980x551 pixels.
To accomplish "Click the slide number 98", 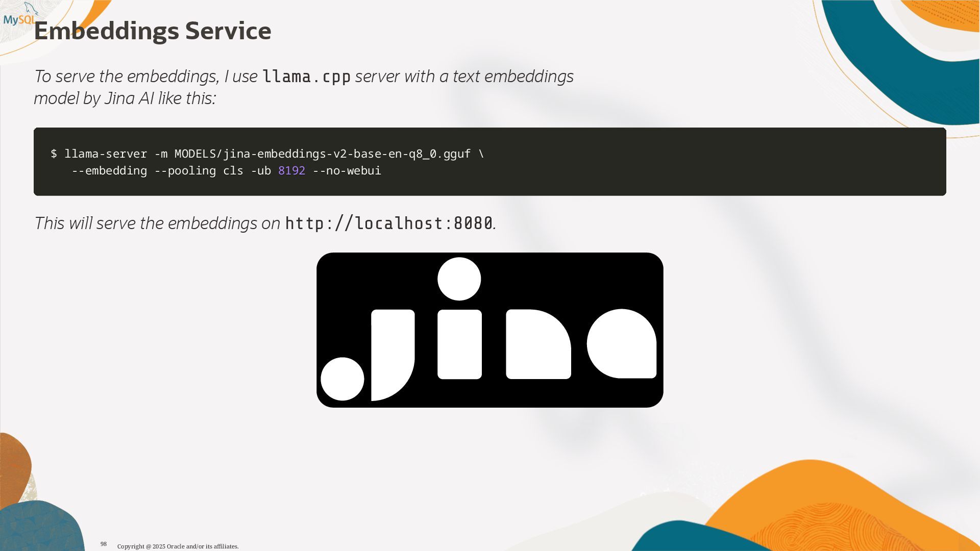I will pos(104,544).
